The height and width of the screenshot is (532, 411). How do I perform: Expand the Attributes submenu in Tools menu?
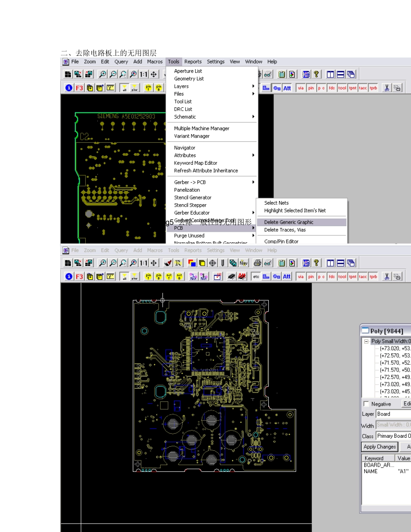coord(212,155)
